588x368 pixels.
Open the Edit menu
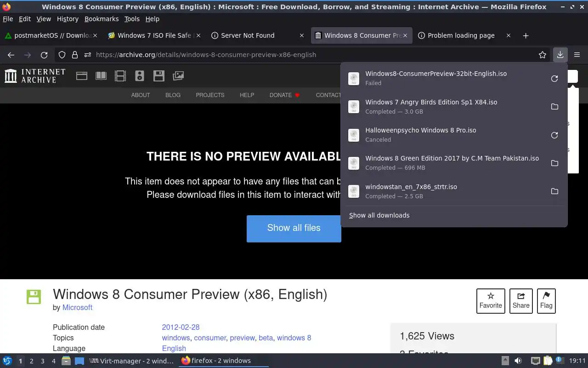point(25,19)
